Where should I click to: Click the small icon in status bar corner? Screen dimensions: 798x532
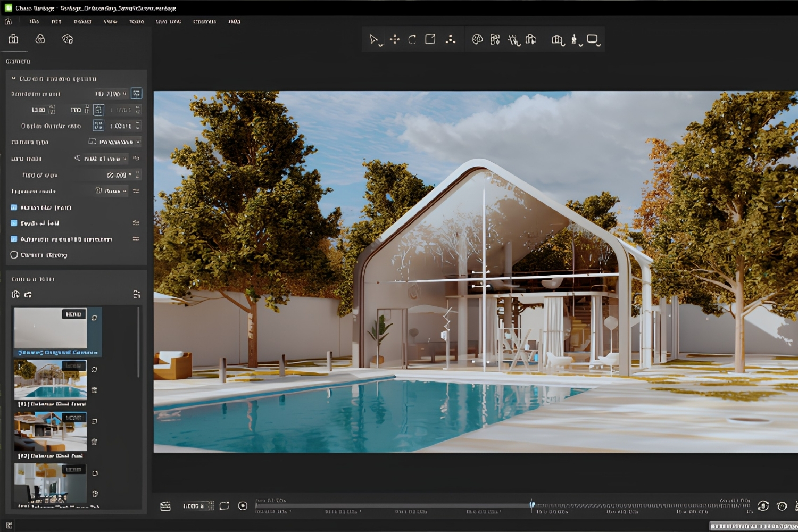point(9,526)
